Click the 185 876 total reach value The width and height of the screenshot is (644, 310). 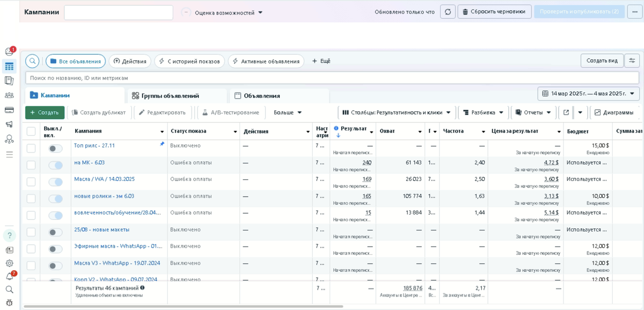click(x=412, y=288)
